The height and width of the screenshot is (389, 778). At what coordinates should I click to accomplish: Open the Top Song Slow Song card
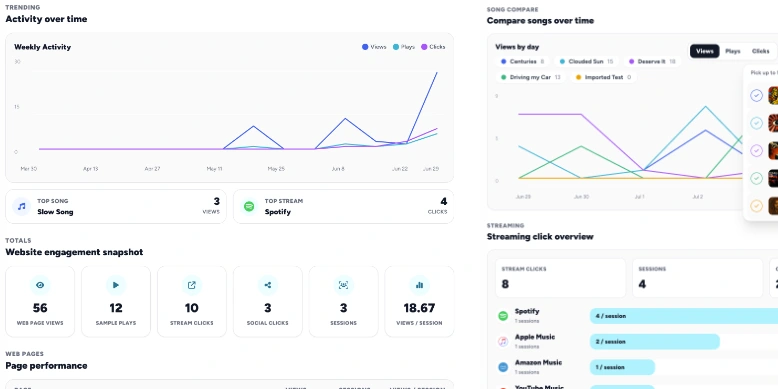click(x=116, y=206)
